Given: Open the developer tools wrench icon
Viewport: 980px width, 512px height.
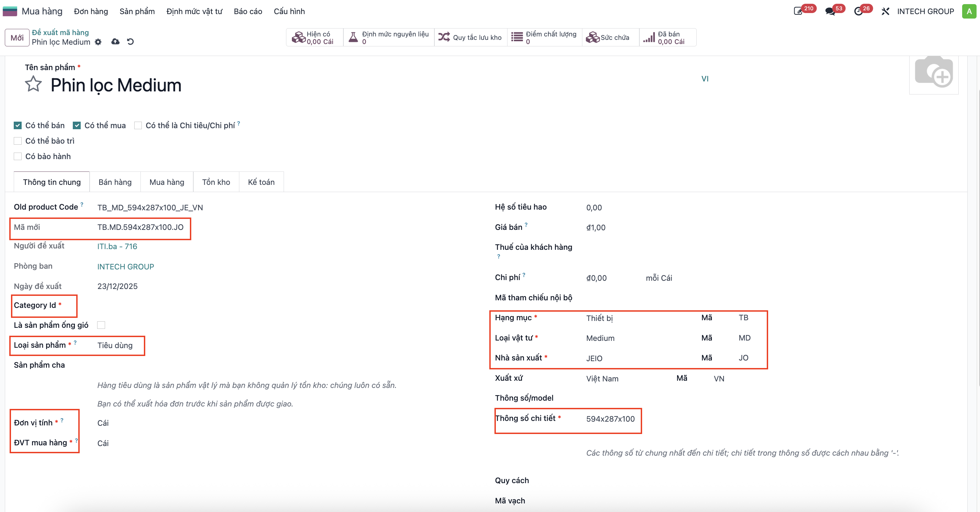Looking at the screenshot, I should (885, 11).
